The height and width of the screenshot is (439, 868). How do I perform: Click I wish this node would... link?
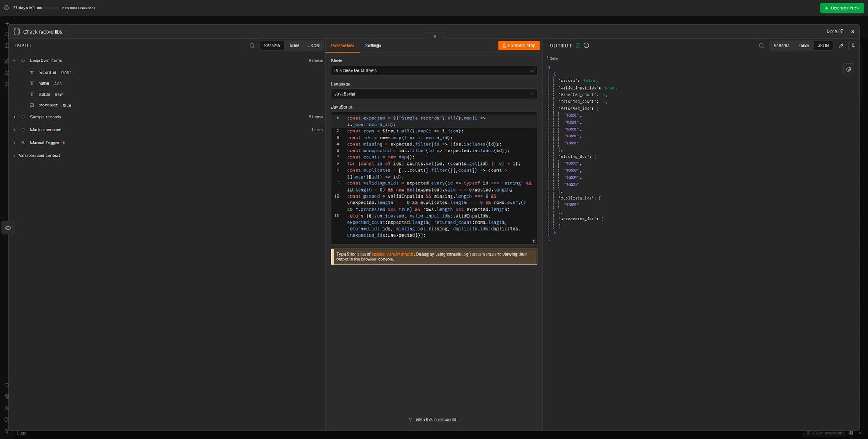(x=434, y=419)
